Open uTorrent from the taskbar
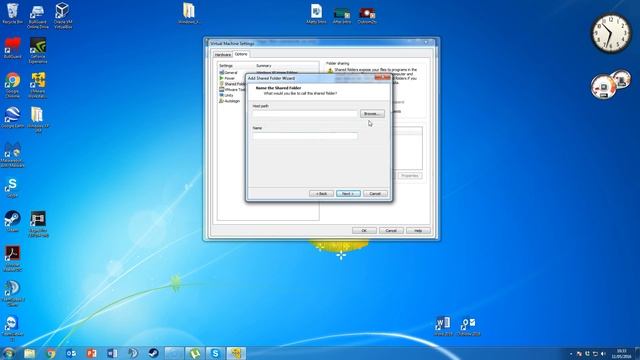Viewport: 640px width, 360px height. pyautogui.click(x=195, y=353)
